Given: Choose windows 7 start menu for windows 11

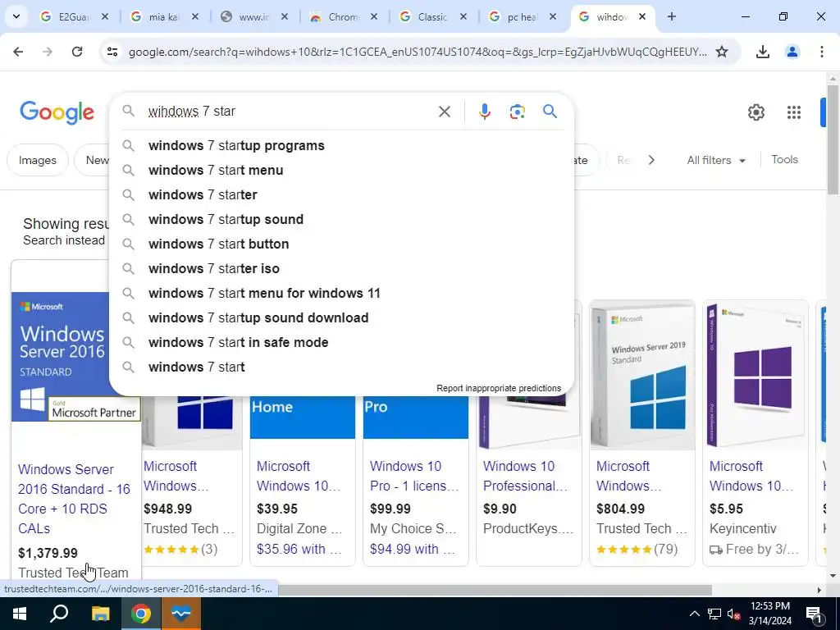Looking at the screenshot, I should (x=341, y=294).
